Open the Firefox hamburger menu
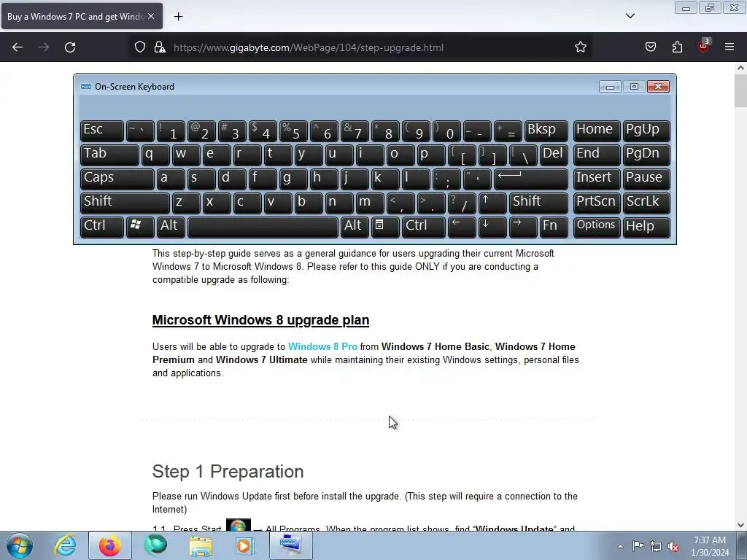 point(729,47)
